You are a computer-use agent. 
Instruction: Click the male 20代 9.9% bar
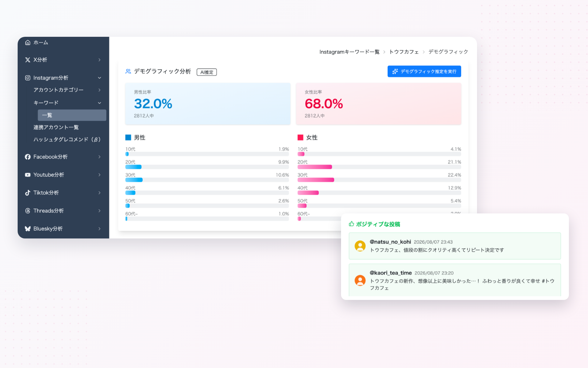tap(133, 167)
